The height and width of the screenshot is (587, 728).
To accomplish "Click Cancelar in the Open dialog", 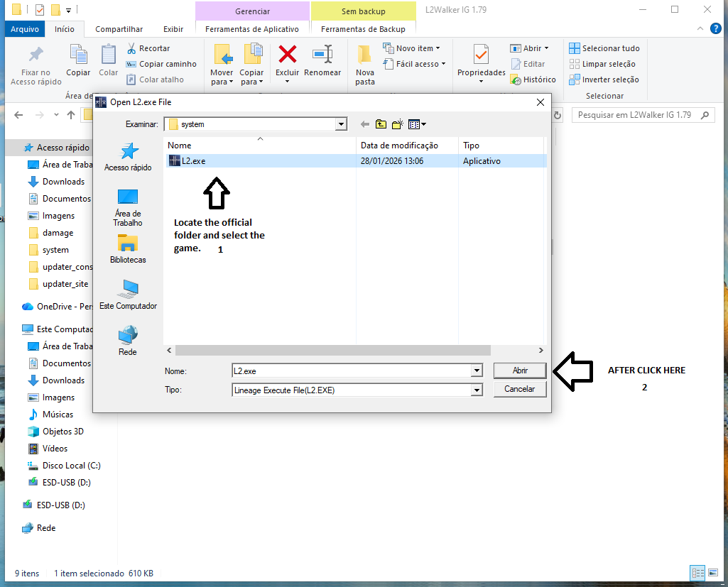I will coord(519,389).
